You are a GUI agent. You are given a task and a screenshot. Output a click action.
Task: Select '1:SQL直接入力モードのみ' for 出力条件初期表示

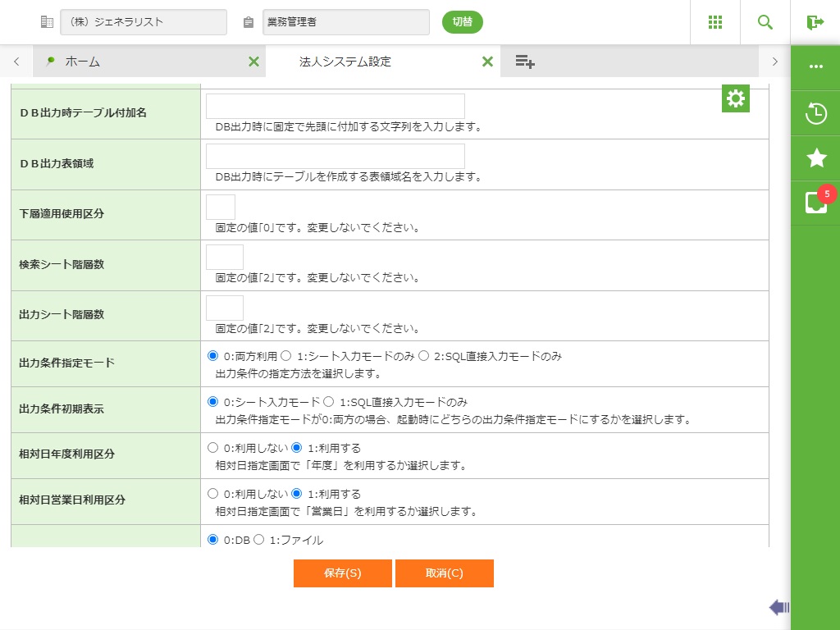click(328, 402)
